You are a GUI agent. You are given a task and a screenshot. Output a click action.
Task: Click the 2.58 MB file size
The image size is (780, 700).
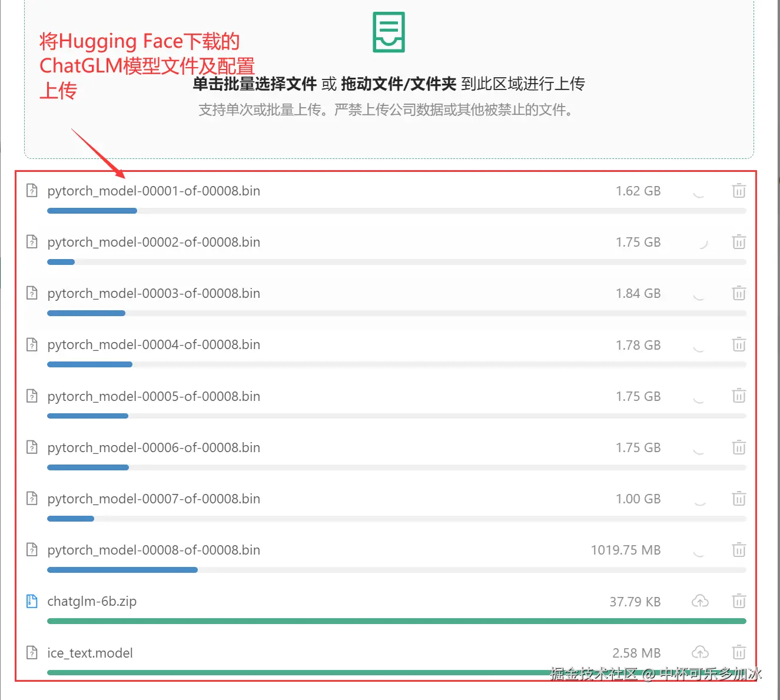636,653
